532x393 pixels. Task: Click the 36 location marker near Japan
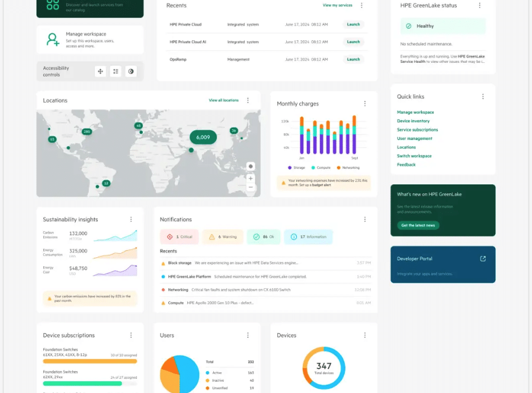[234, 130]
